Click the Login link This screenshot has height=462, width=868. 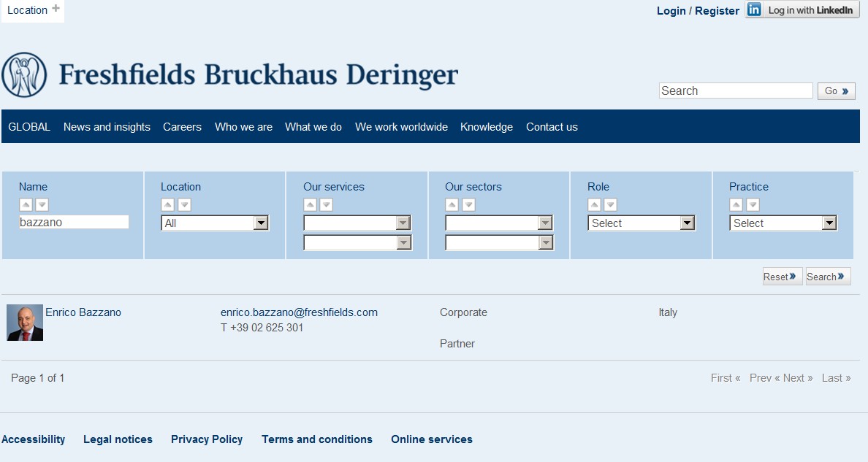(x=671, y=10)
